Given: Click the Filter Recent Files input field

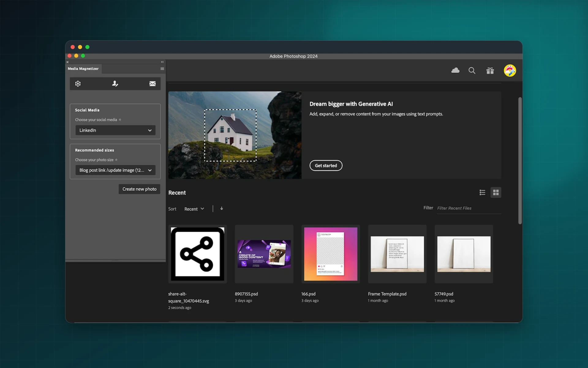Looking at the screenshot, I should coord(469,208).
